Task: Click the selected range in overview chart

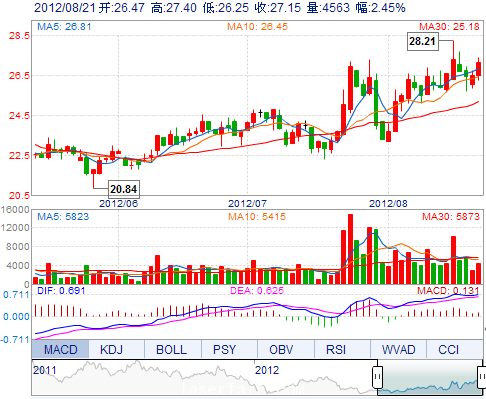Action: [430, 378]
